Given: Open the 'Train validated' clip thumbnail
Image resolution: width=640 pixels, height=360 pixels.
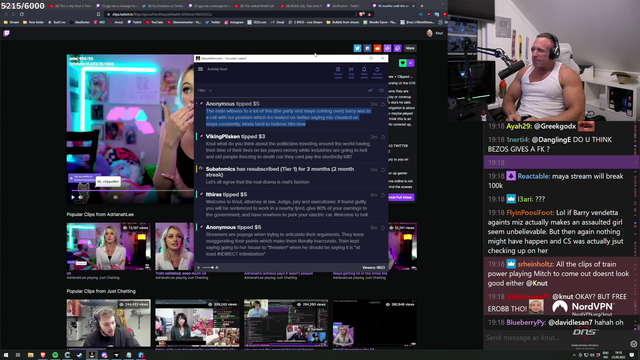Looking at the screenshot, I should coord(174,247).
